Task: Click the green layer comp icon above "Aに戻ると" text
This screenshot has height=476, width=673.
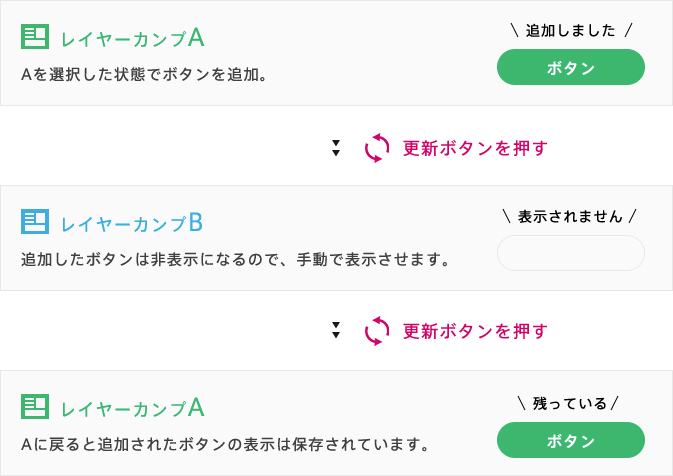Action: tap(34, 406)
